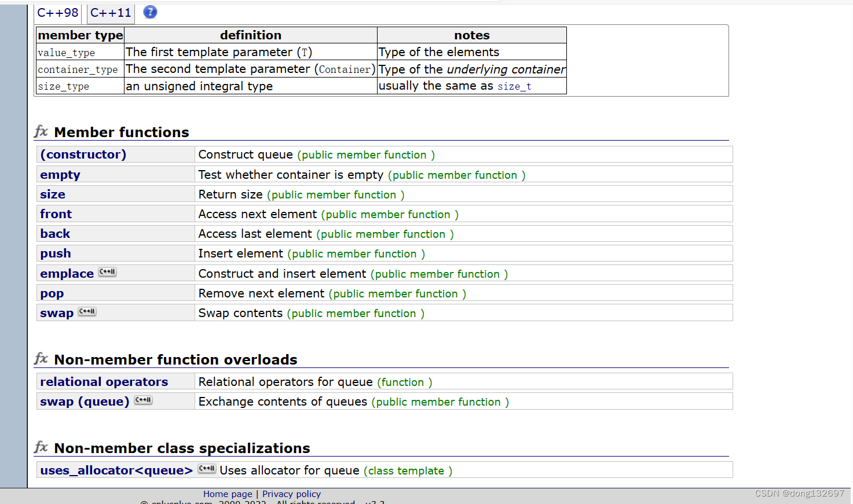Screen dimensions: 853x504
Task: Select 'Type of the elements' cell
Action: point(472,52)
